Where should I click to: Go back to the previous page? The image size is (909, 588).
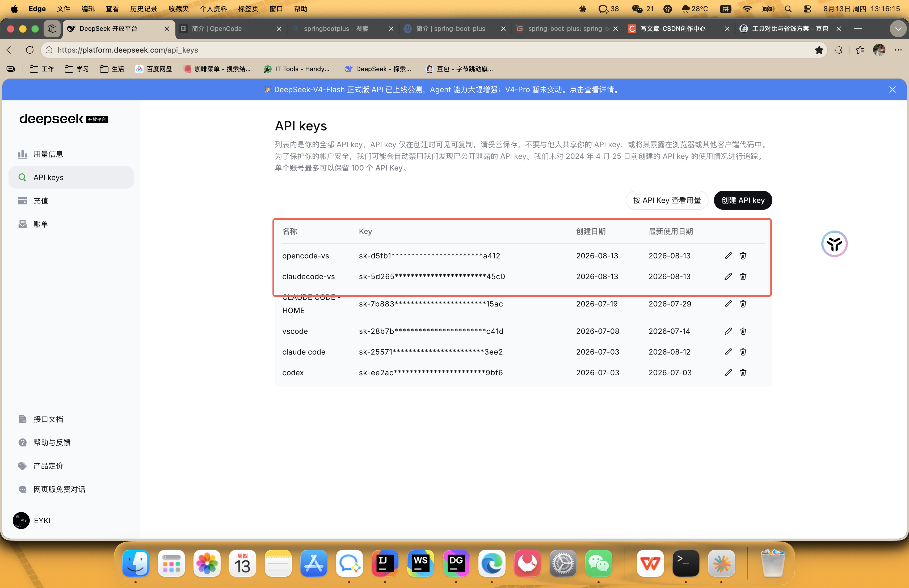(x=11, y=50)
